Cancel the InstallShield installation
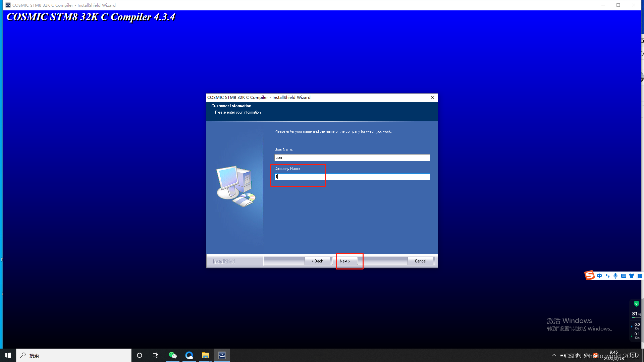644x362 pixels. point(420,261)
